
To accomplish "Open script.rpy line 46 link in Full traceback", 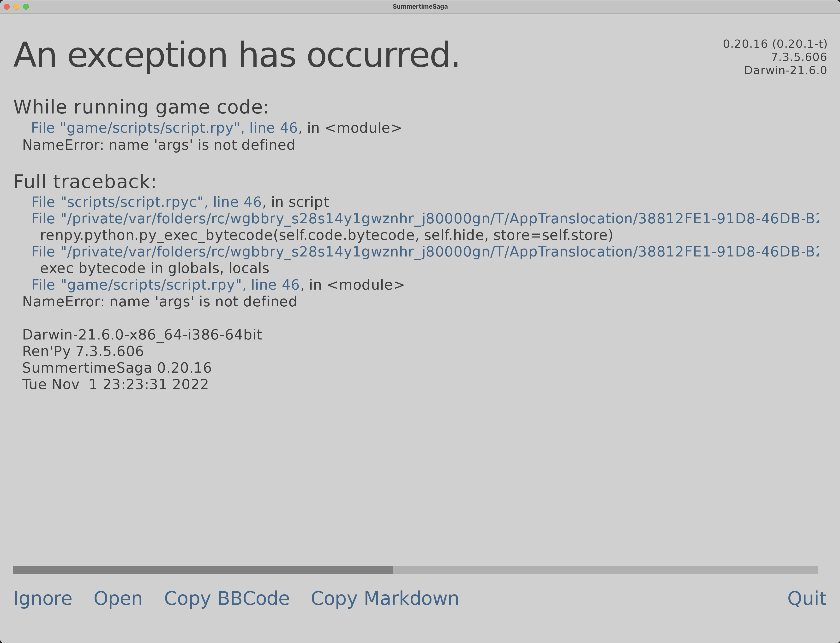I will tap(165, 285).
